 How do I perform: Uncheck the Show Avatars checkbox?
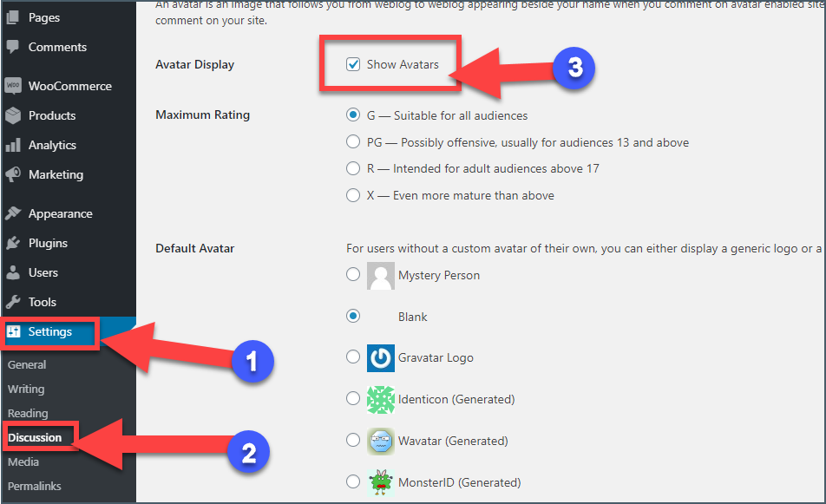(x=353, y=64)
